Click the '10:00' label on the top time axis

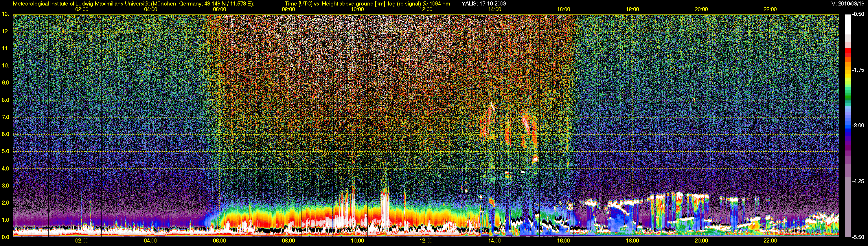357,10
